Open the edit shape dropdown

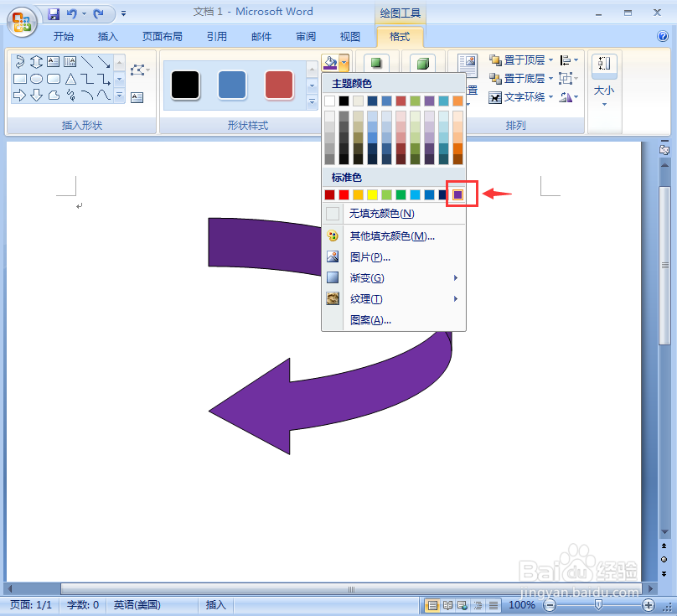(x=140, y=70)
